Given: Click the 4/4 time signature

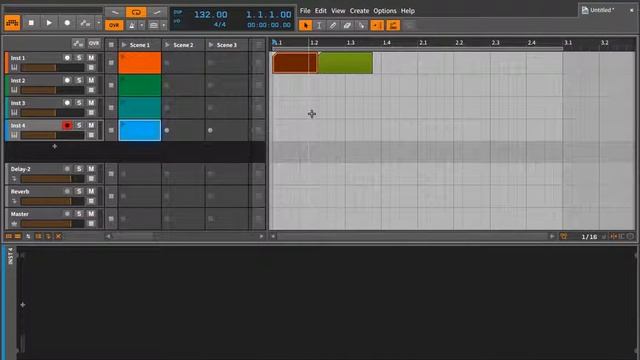Looking at the screenshot, I should (220, 25).
